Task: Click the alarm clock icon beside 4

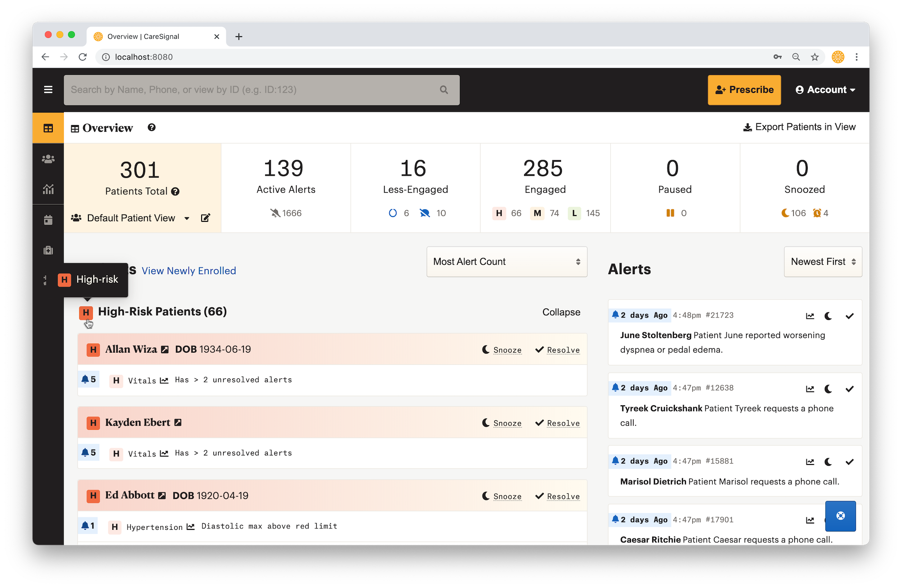Action: click(817, 213)
